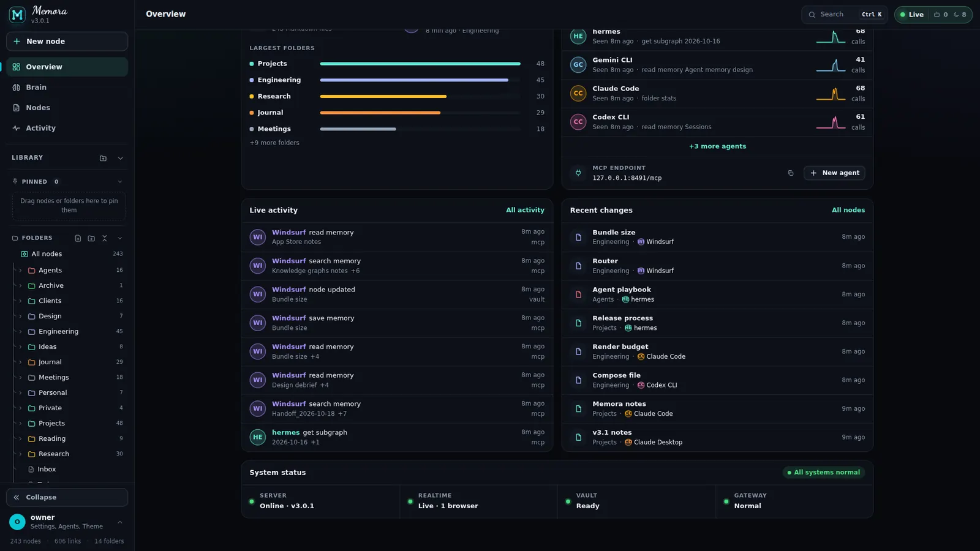Collapse the sidebar
The width and height of the screenshot is (980, 551).
(67, 498)
